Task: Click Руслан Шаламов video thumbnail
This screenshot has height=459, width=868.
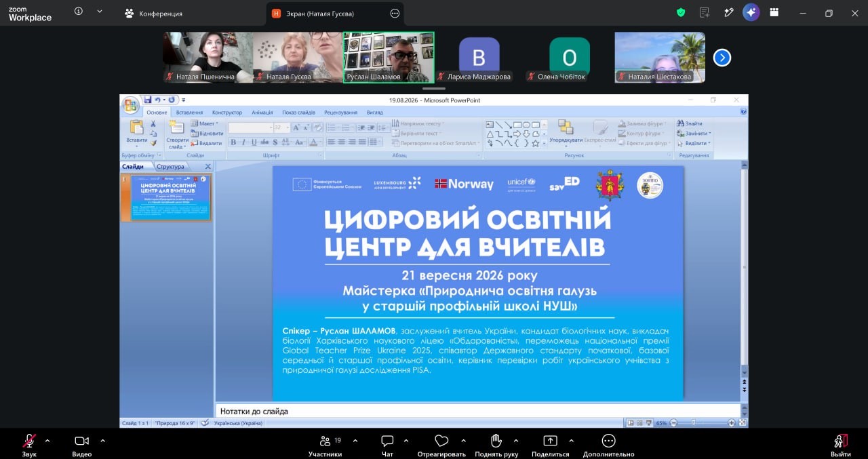Action: tap(389, 57)
